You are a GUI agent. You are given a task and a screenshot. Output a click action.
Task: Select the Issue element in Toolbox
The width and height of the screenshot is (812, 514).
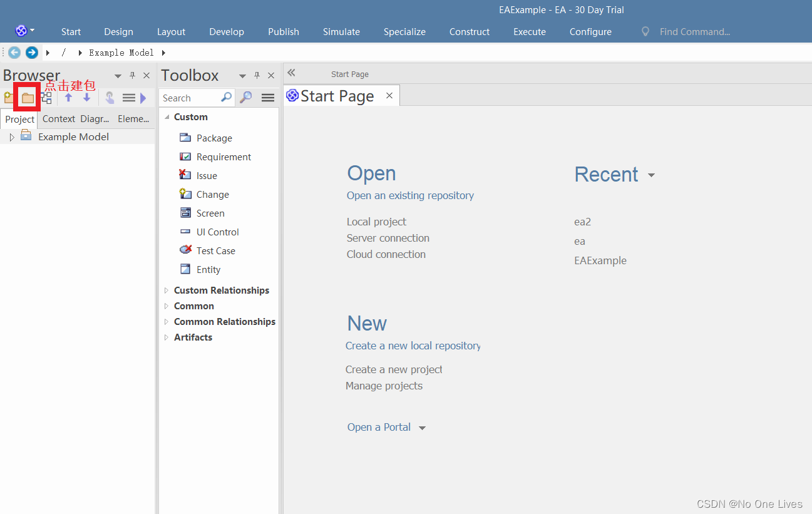point(198,175)
